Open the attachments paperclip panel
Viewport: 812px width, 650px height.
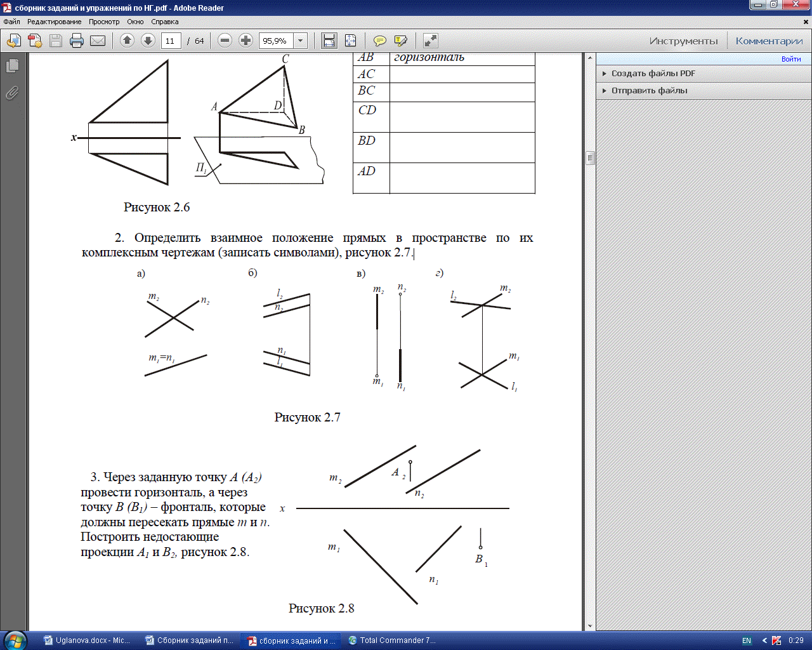coord(12,93)
